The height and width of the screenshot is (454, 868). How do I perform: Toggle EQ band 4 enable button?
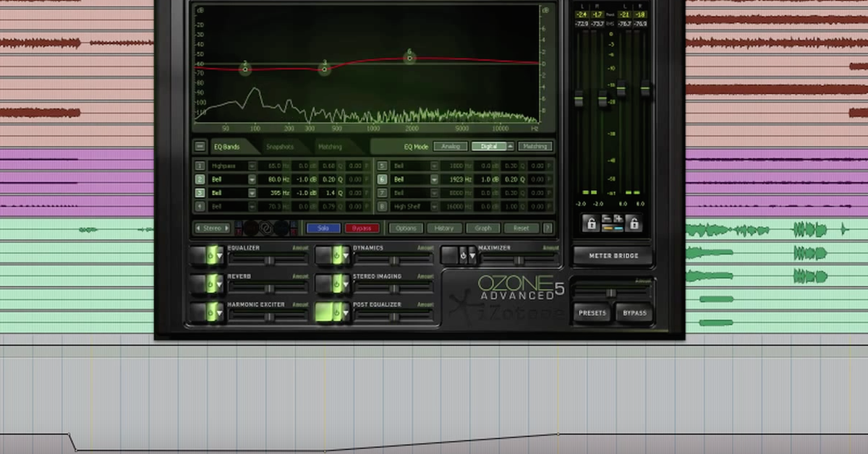[x=200, y=207]
